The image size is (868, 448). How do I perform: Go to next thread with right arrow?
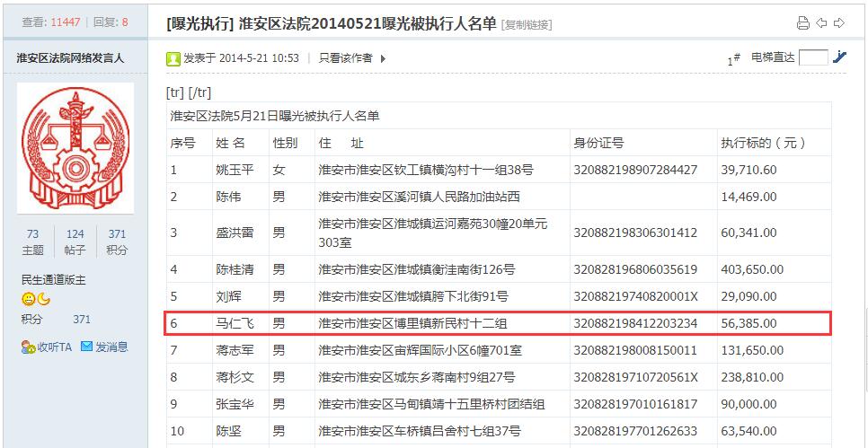click(838, 23)
